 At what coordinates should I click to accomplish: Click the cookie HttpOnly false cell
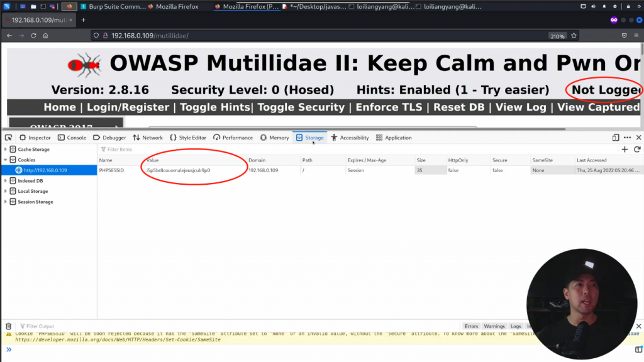coord(468,170)
